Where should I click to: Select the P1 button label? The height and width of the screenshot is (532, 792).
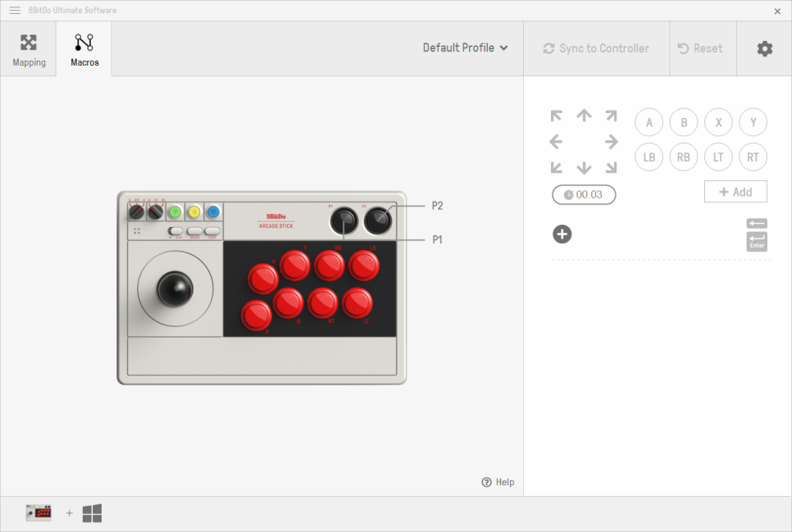click(438, 239)
